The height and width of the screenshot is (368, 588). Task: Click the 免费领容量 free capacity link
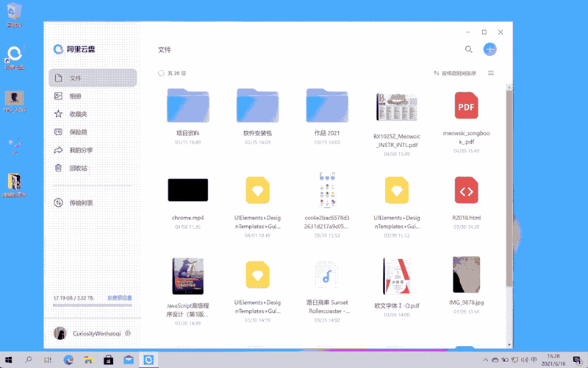[120, 298]
